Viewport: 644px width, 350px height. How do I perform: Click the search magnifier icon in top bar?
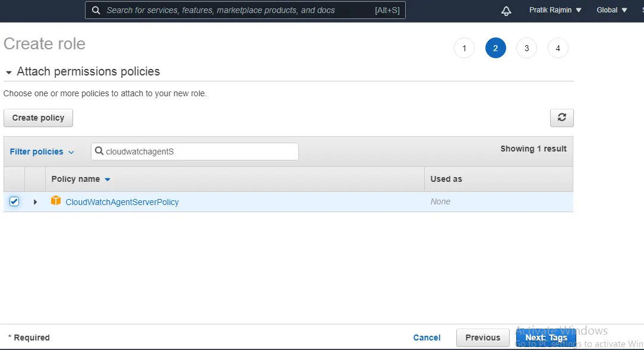tap(96, 10)
